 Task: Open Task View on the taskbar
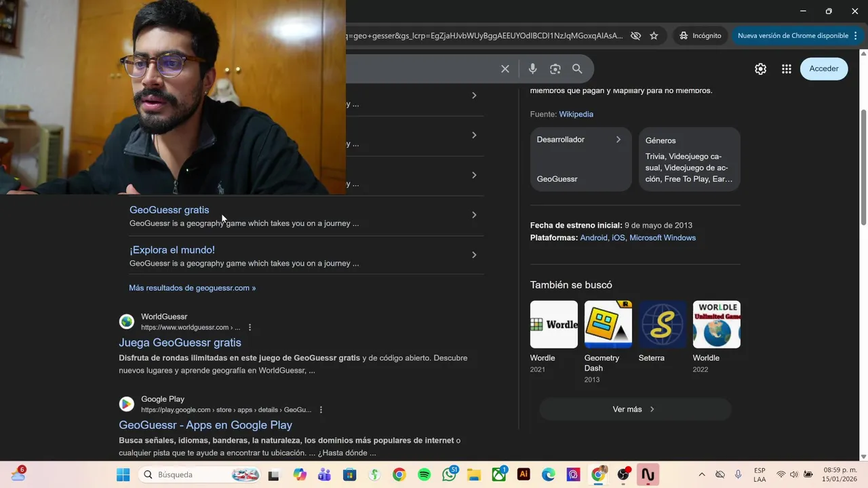click(273, 475)
